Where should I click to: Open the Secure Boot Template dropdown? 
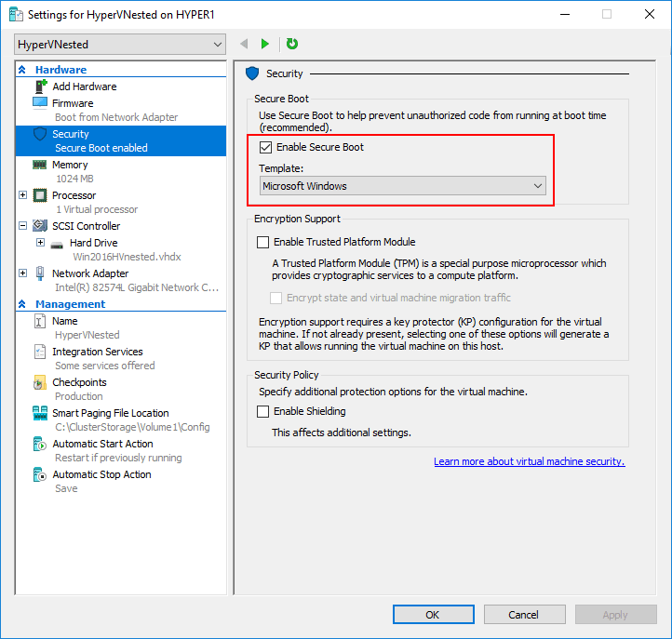pos(403,186)
